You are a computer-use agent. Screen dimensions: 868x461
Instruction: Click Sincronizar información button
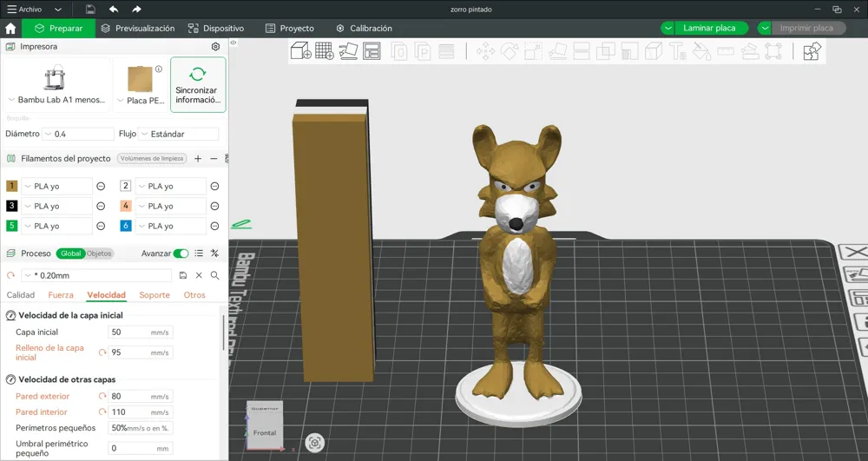click(x=198, y=85)
